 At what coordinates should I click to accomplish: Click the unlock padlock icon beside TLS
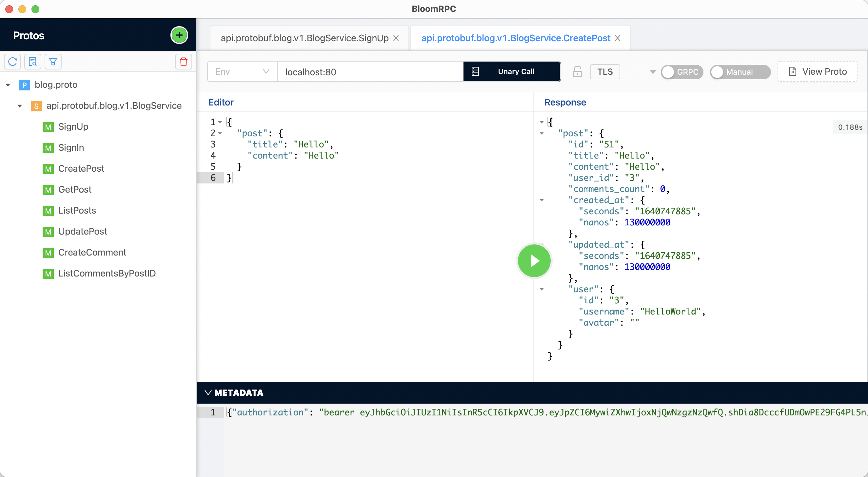pos(577,72)
